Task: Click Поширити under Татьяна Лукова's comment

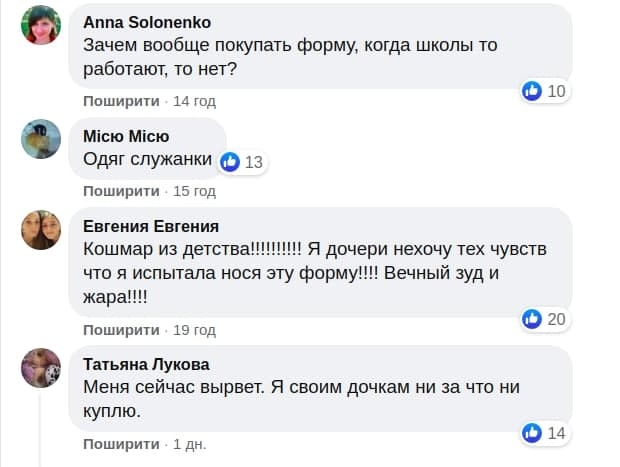Action: (x=121, y=442)
